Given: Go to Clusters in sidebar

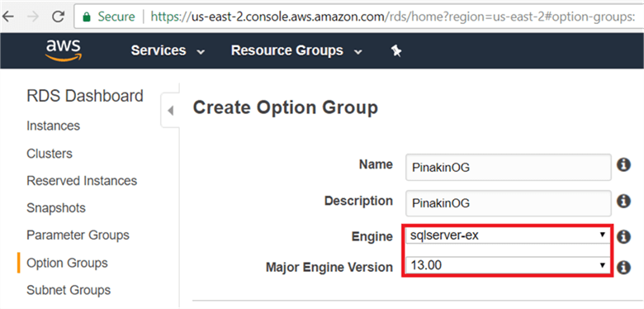Looking at the screenshot, I should [50, 154].
